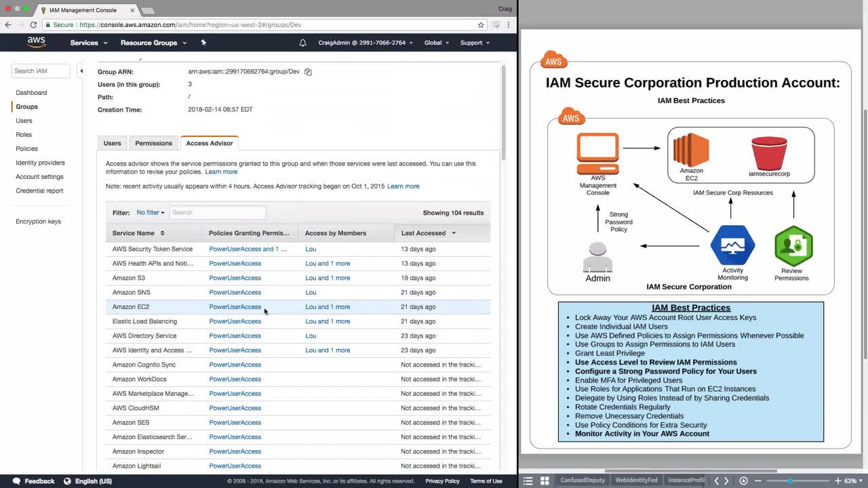Go to previous diagram page arrow
Viewport: 868px width, 488px height.
pyautogui.click(x=716, y=481)
